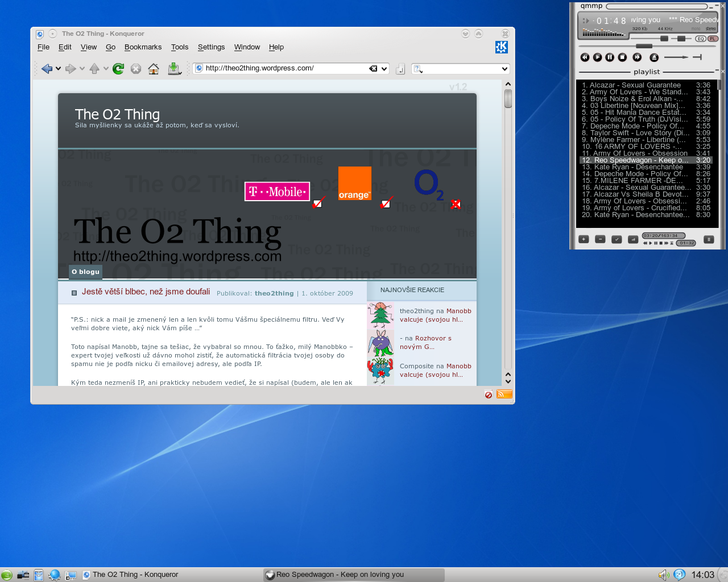Expand the search bar dropdown arrow
The height and width of the screenshot is (582, 728).
(504, 69)
